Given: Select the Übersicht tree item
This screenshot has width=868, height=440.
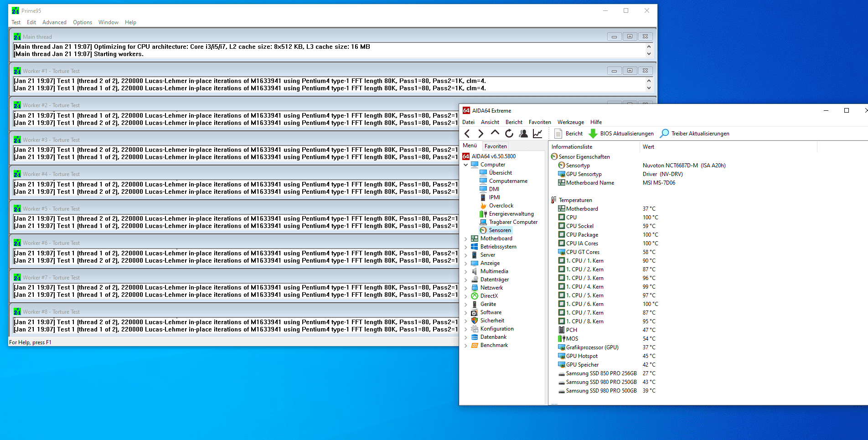Looking at the screenshot, I should 500,173.
